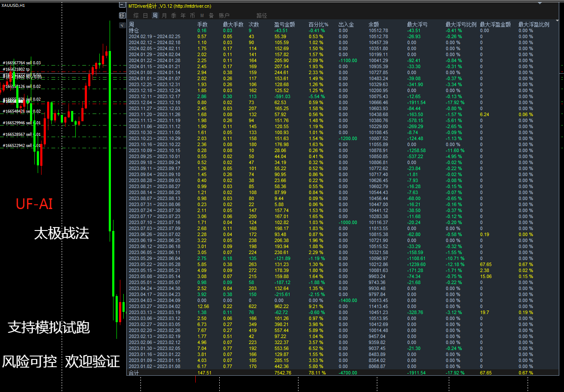Select the M tab
The width and height of the screenshot is (564, 392).
tap(202, 15)
